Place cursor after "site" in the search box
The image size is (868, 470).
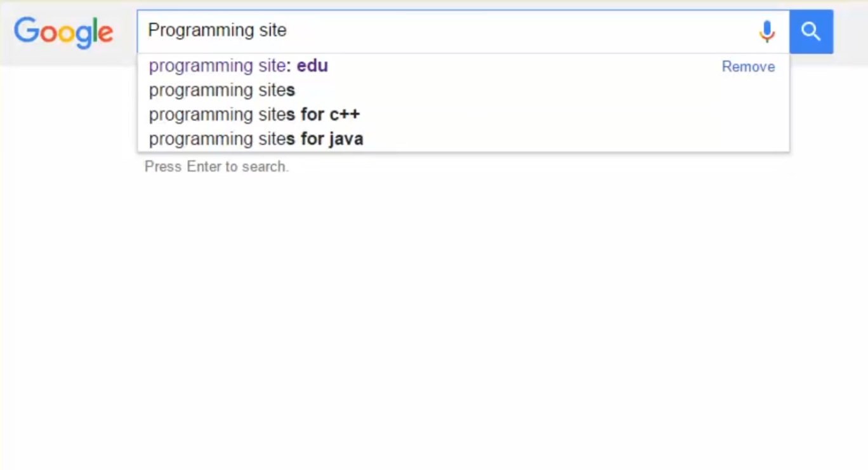[x=287, y=30]
